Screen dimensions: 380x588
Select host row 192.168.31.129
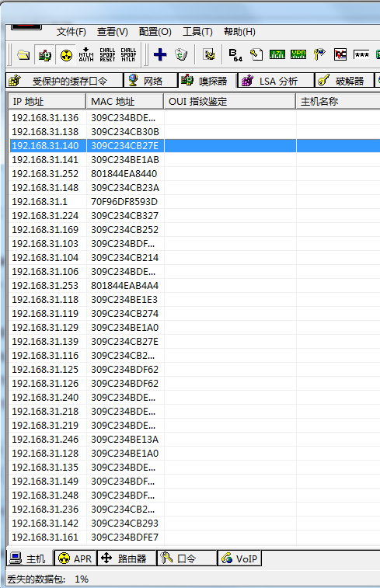click(194, 328)
